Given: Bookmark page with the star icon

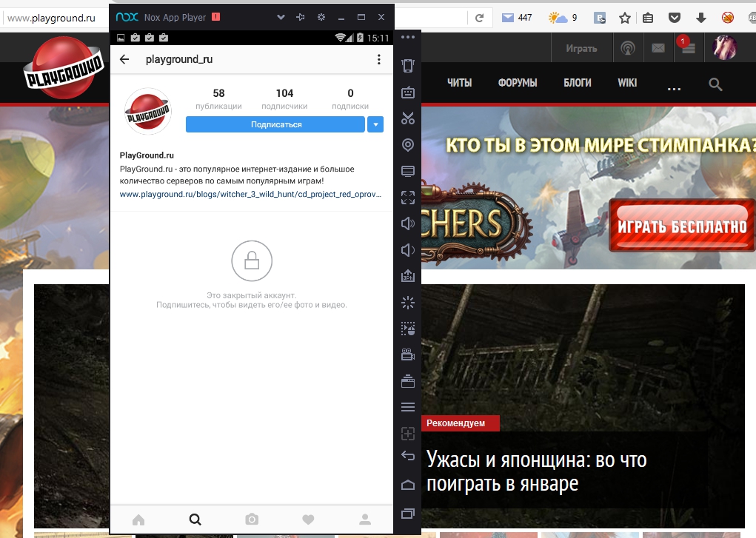Looking at the screenshot, I should [x=625, y=18].
